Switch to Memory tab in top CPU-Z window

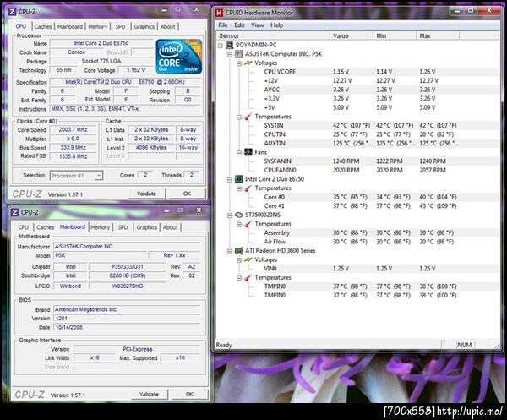[x=98, y=26]
